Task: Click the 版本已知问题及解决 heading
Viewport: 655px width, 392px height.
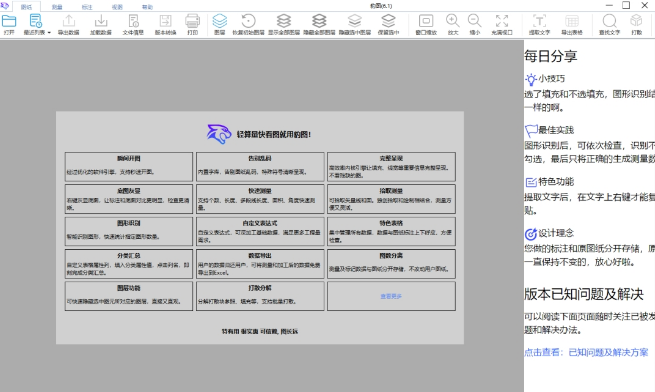Action: 584,294
